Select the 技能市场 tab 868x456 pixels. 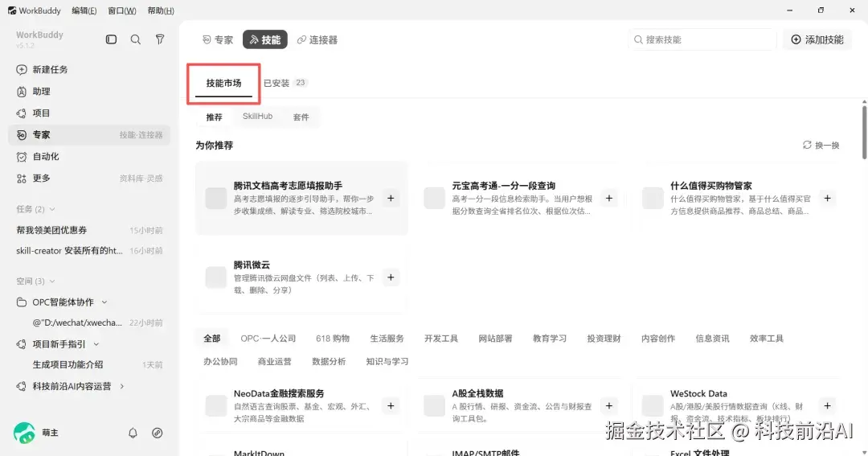pos(223,83)
